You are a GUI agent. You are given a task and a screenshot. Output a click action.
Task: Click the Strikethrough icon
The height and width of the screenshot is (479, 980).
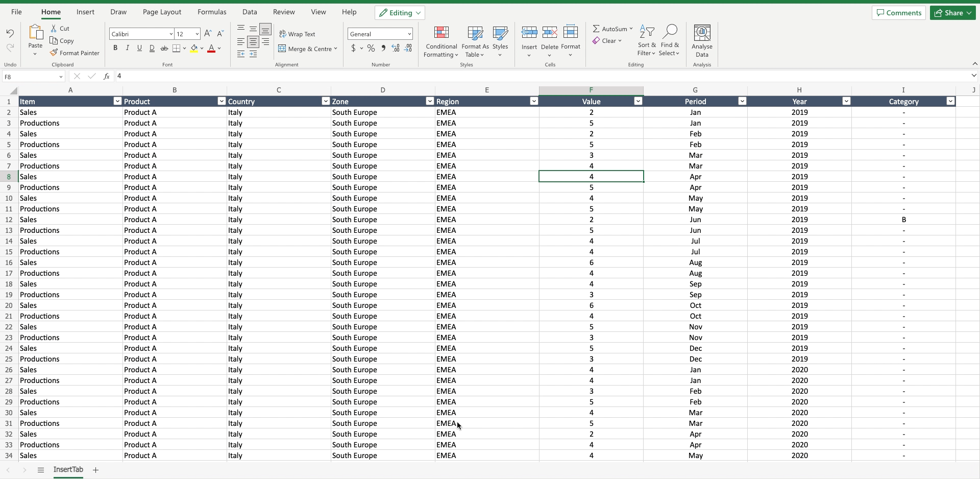click(164, 49)
